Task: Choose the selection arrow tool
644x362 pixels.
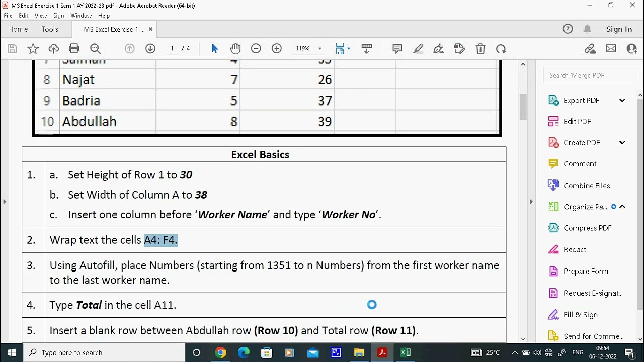Action: (215, 49)
